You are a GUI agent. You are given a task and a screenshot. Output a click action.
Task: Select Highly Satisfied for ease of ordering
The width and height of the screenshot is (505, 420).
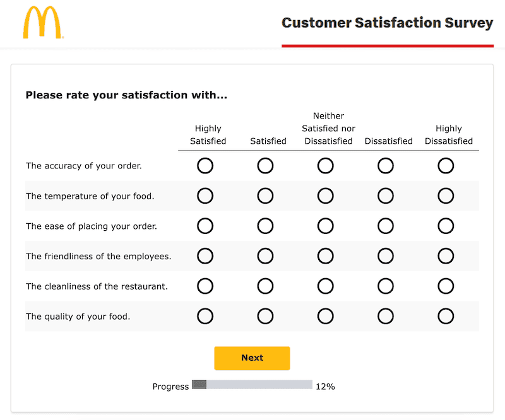(205, 226)
